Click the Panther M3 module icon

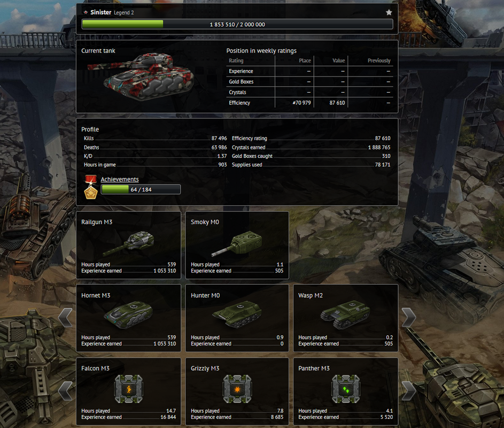(x=346, y=389)
